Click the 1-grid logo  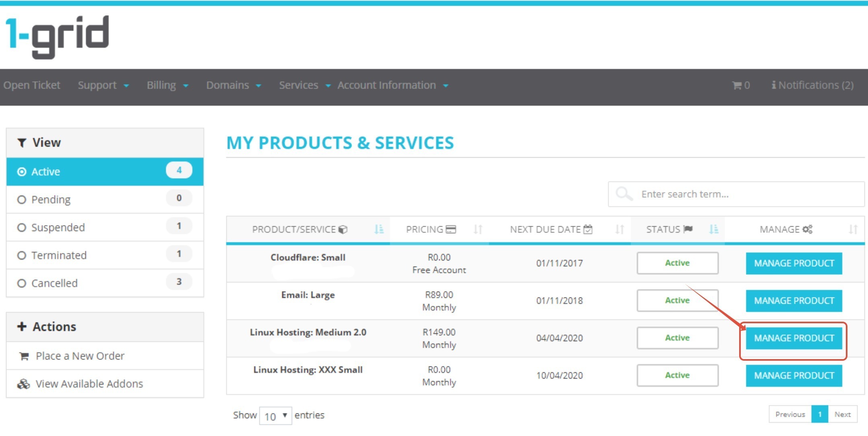[x=58, y=36]
